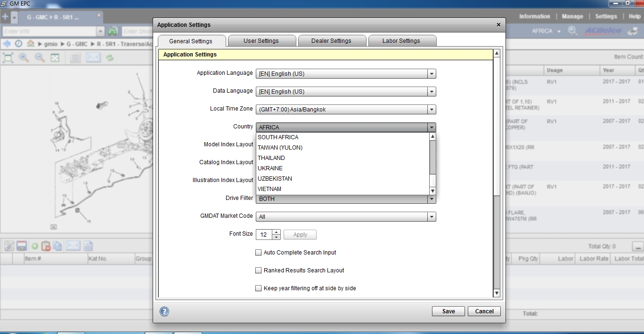644x334 pixels.
Task: Click the search magnifier icon beside AFRICA
Action: click(573, 31)
